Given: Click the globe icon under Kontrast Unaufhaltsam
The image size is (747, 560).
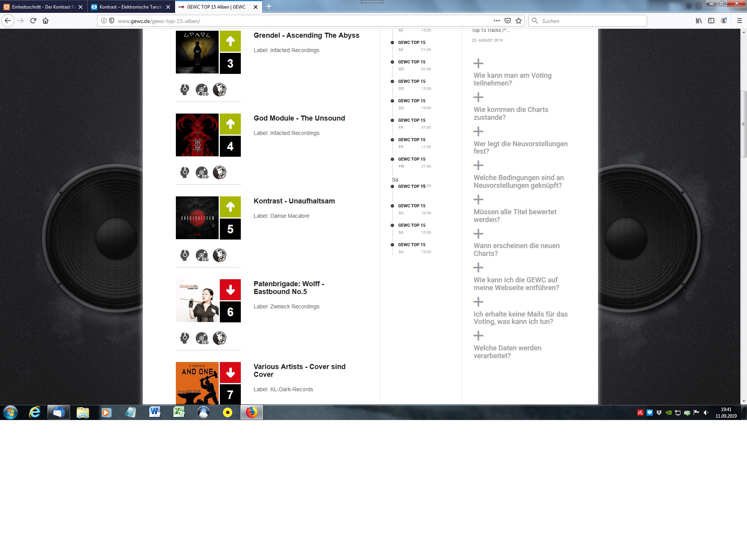Looking at the screenshot, I should (x=220, y=255).
